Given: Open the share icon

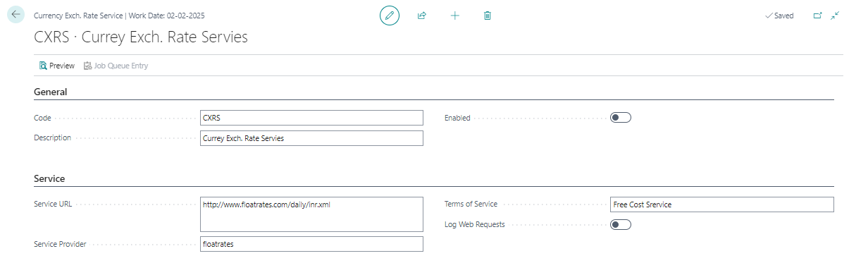Looking at the screenshot, I should (x=422, y=16).
